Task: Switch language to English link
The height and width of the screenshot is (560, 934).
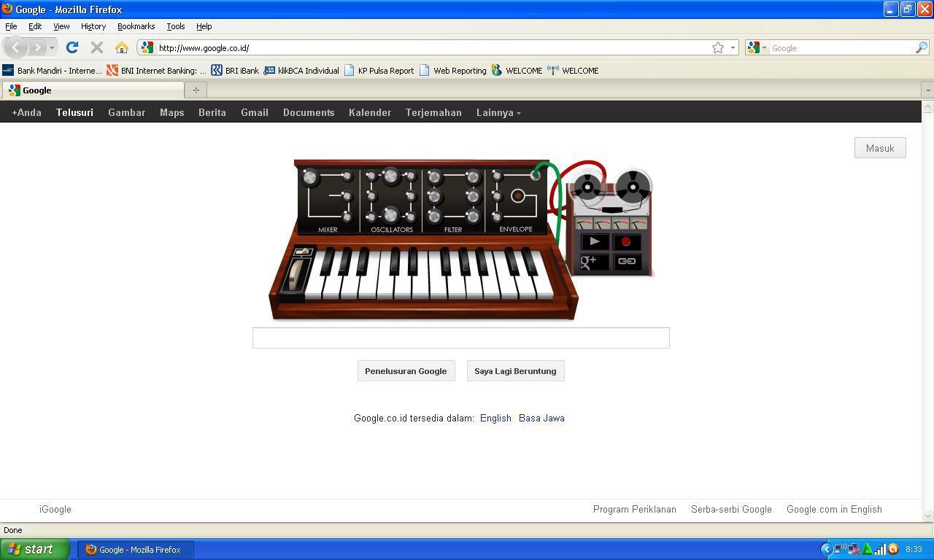Action: coord(495,418)
